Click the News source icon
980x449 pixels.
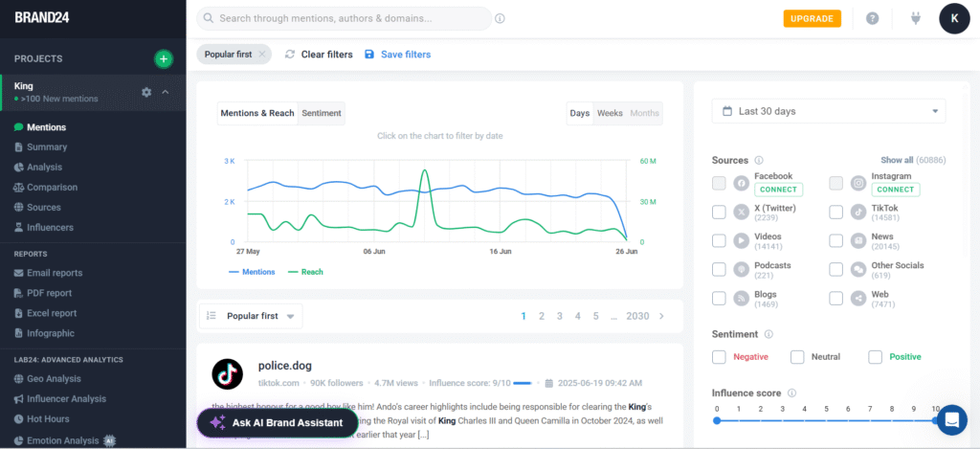pos(858,240)
